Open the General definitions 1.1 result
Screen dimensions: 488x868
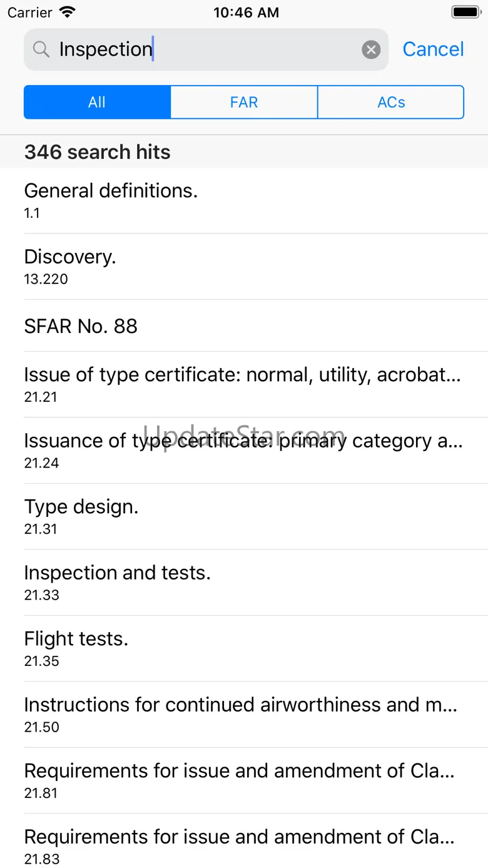coord(244,200)
